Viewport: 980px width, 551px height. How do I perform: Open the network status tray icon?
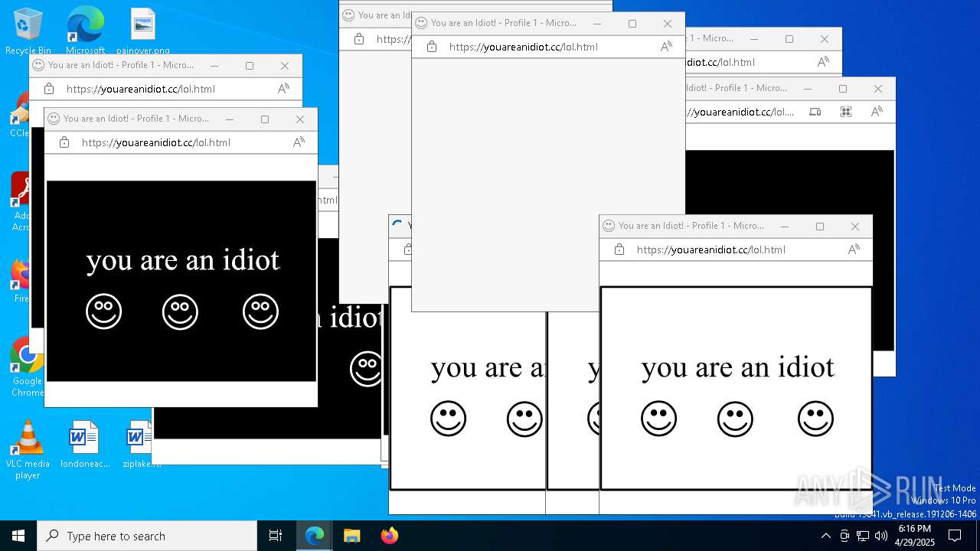[x=863, y=536]
